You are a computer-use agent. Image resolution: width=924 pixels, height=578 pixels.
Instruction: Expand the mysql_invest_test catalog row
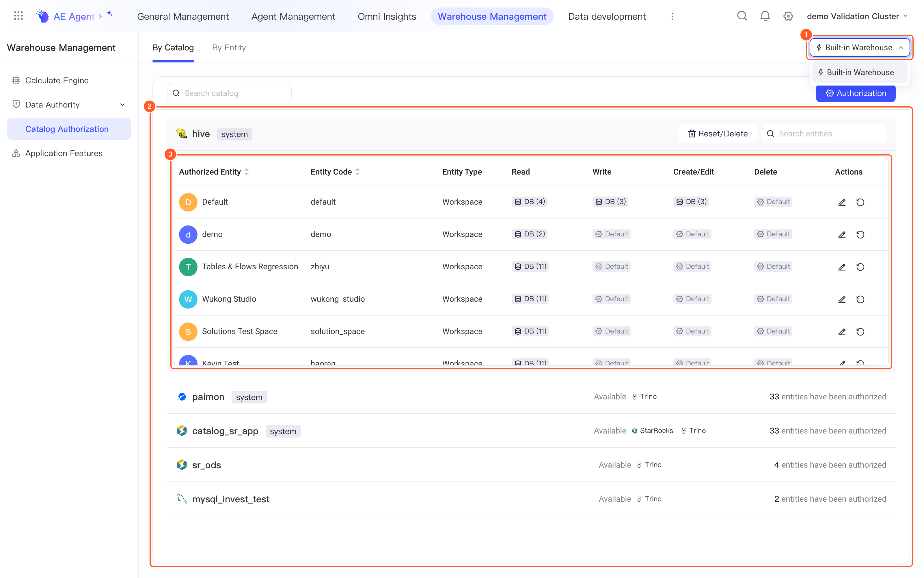[x=531, y=499]
